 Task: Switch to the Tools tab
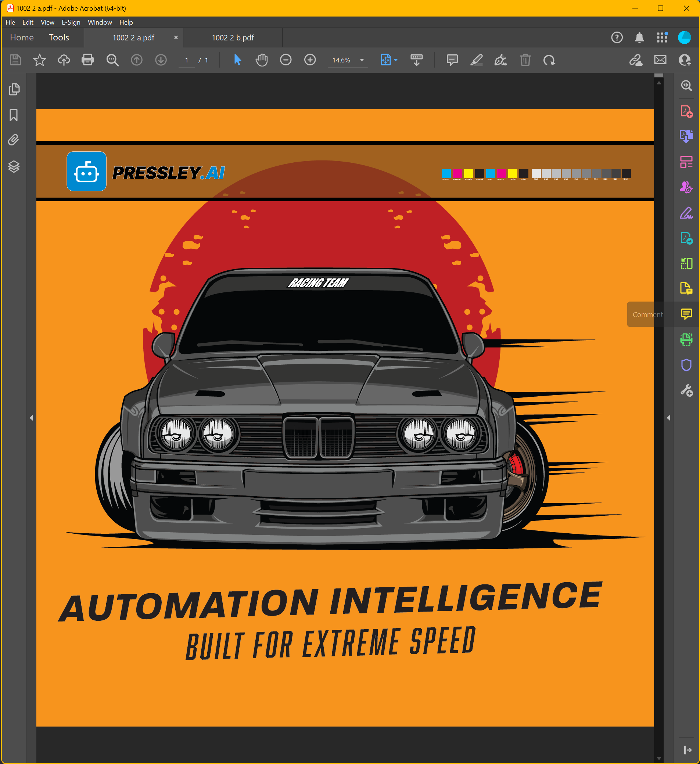[x=59, y=37]
